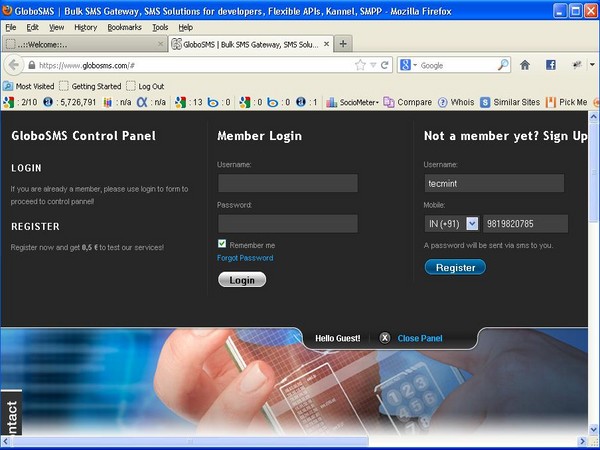Open the Help menu
600x450 pixels.
[186, 27]
